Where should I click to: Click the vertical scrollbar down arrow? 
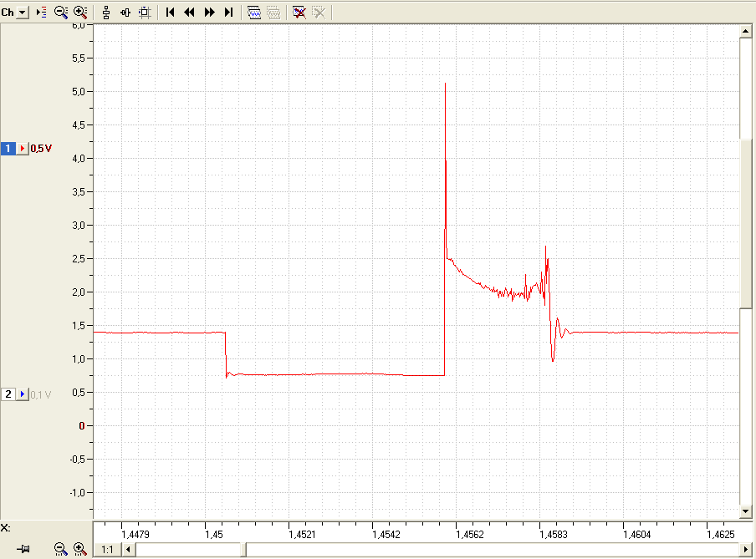(745, 511)
